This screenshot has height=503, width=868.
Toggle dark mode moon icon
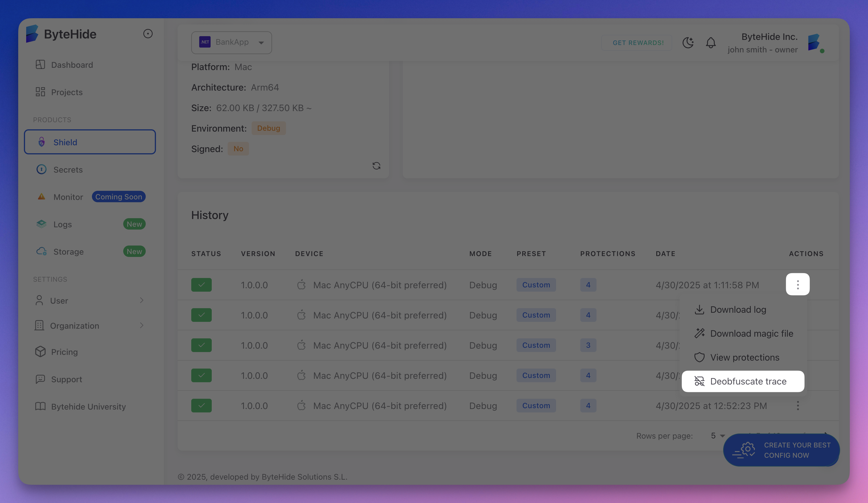(x=688, y=43)
